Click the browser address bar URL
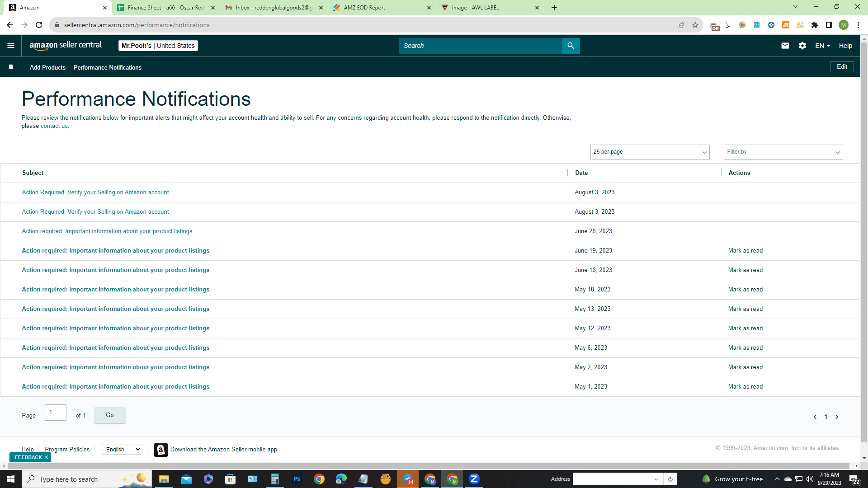This screenshot has width=868, height=488. coord(137,25)
